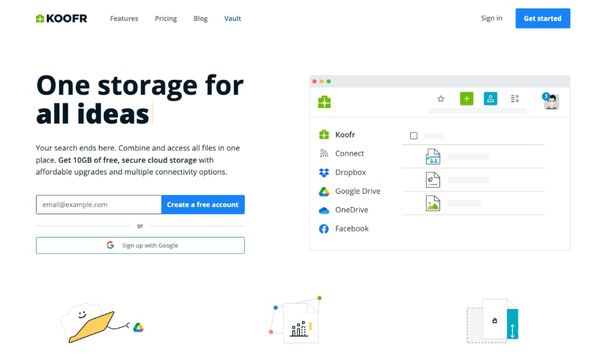Click the KOOFR logo in header
Image resolution: width=600 pixels, height=360 pixels.
pos(61,18)
